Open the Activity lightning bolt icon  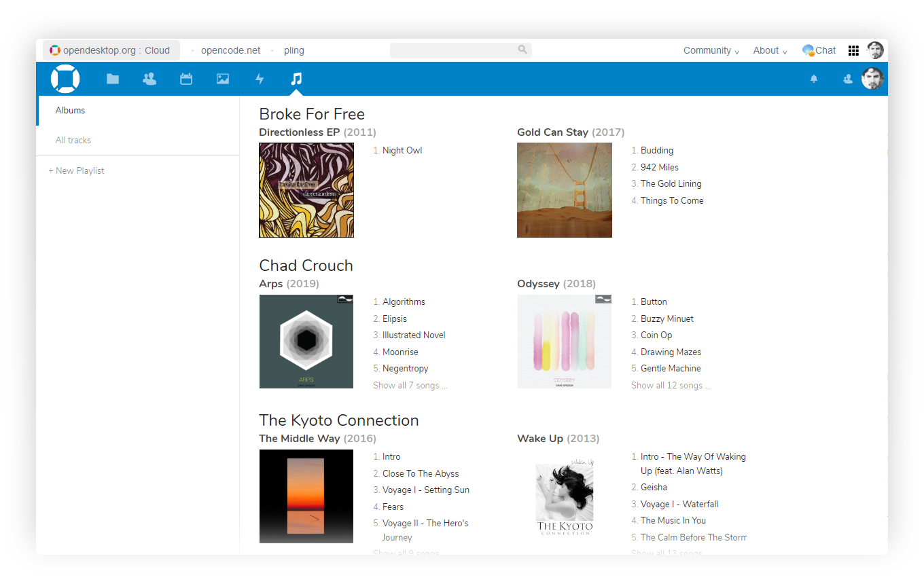coord(260,79)
